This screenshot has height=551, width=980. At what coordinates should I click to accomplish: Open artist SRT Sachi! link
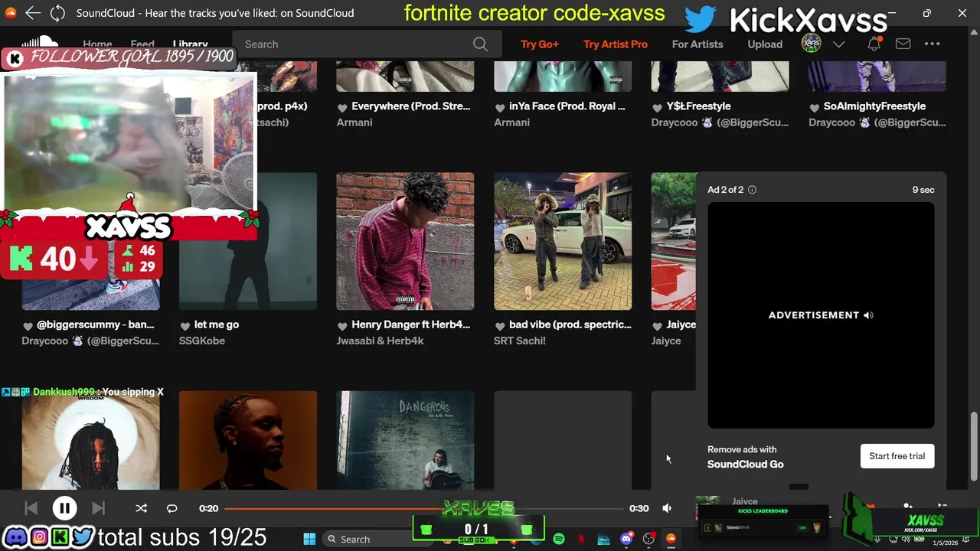pos(520,341)
